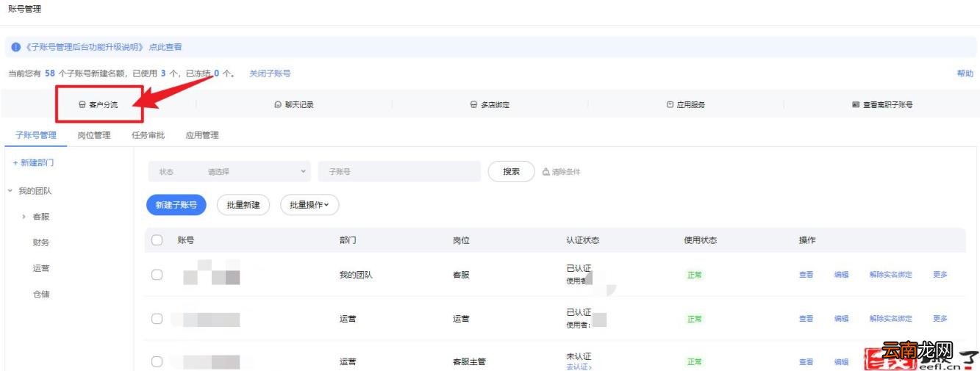Toggle the select-all checkbox beside the 账号 header
This screenshot has height=371, width=980.
click(157, 239)
